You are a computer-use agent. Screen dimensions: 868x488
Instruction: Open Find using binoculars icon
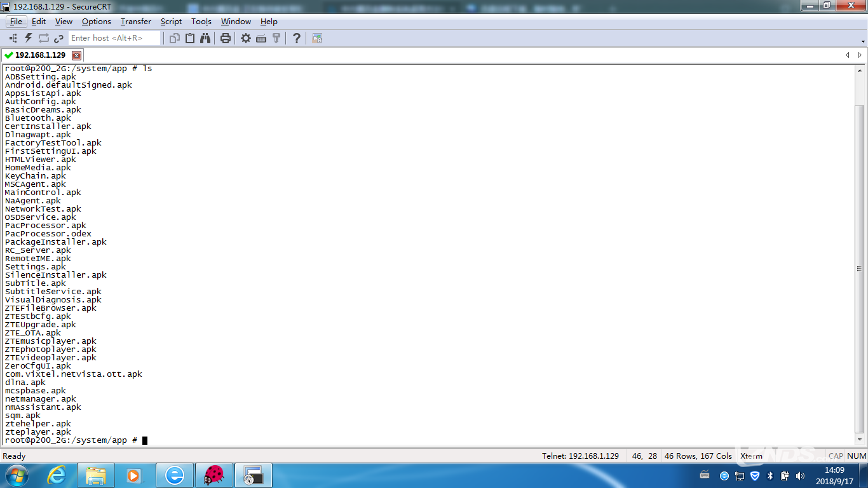[x=205, y=38]
